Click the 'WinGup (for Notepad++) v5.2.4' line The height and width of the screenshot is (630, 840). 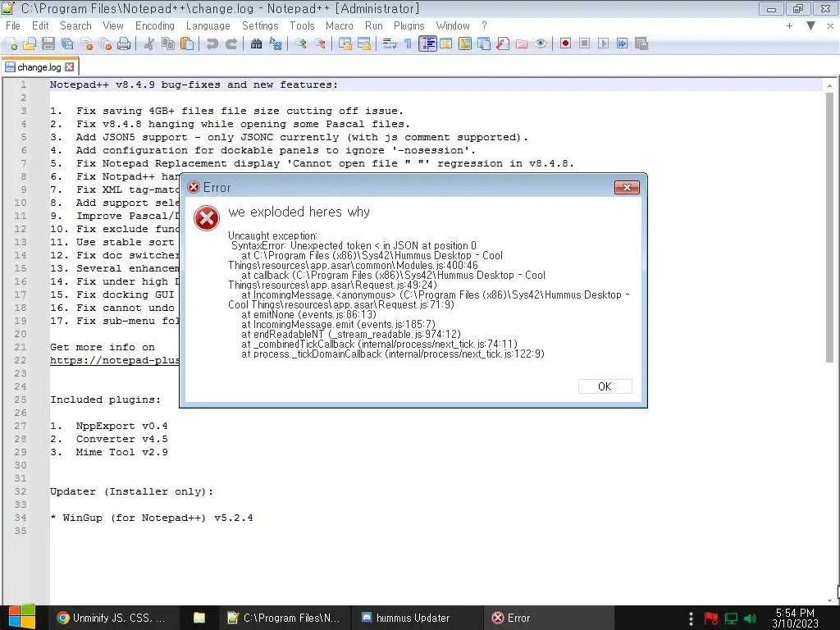152,518
